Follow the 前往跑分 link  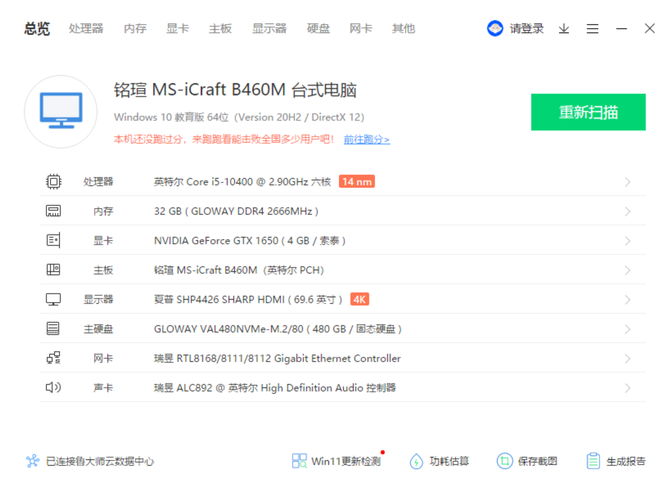click(366, 140)
